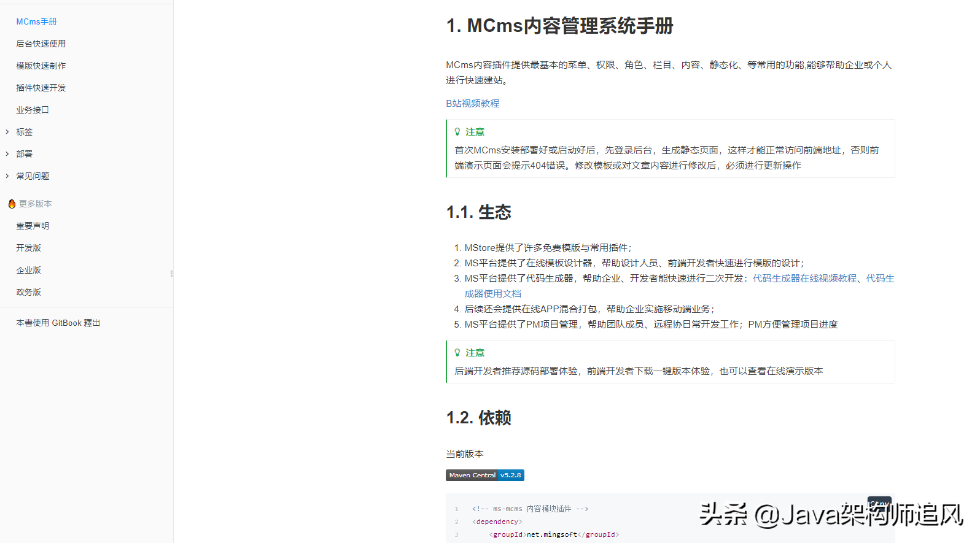Click the dependency tag code line
Image resolution: width=980 pixels, height=543 pixels.
(x=497, y=522)
